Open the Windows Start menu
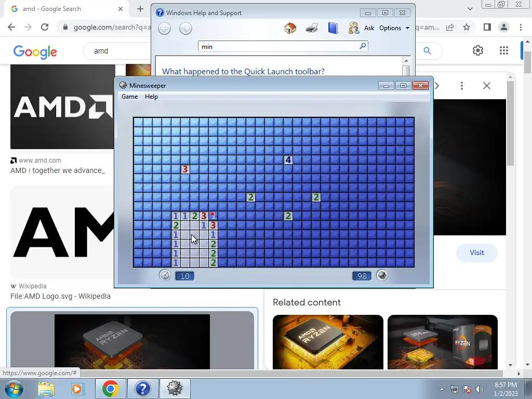This screenshot has height=399, width=532. point(14,389)
